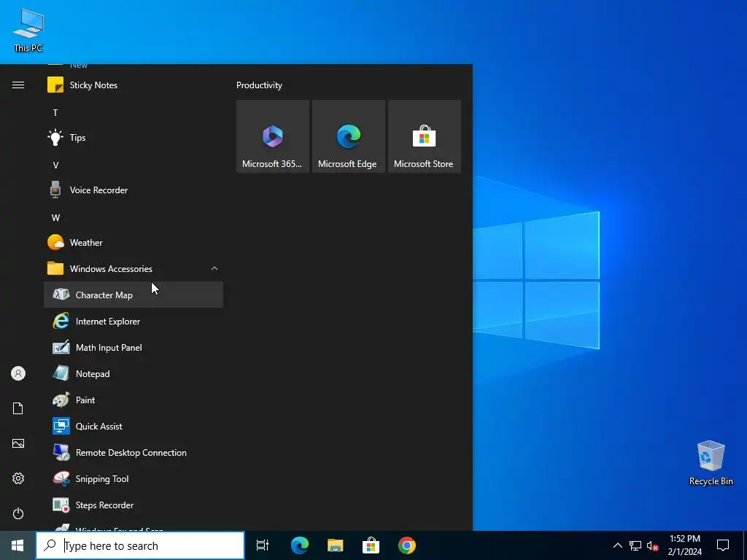This screenshot has height=560, width=747.
Task: Select the Recycle Bin desktop icon
Action: tap(711, 462)
